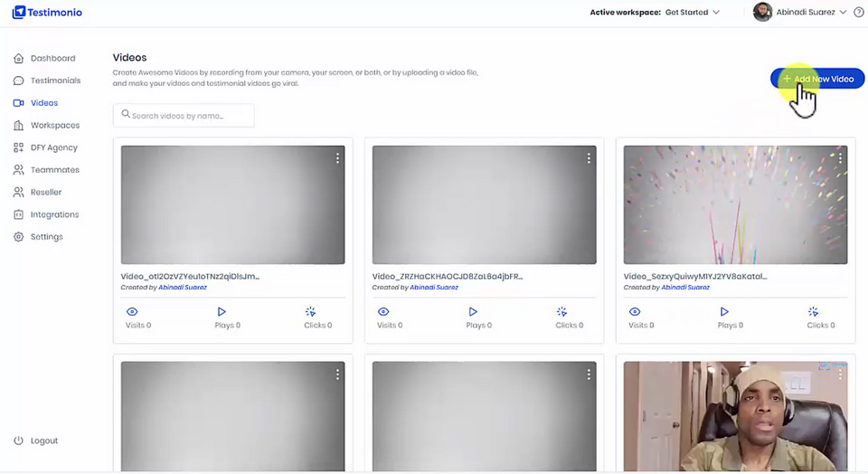This screenshot has width=868, height=474.
Task: Click the Reseller people icon
Action: (x=18, y=192)
